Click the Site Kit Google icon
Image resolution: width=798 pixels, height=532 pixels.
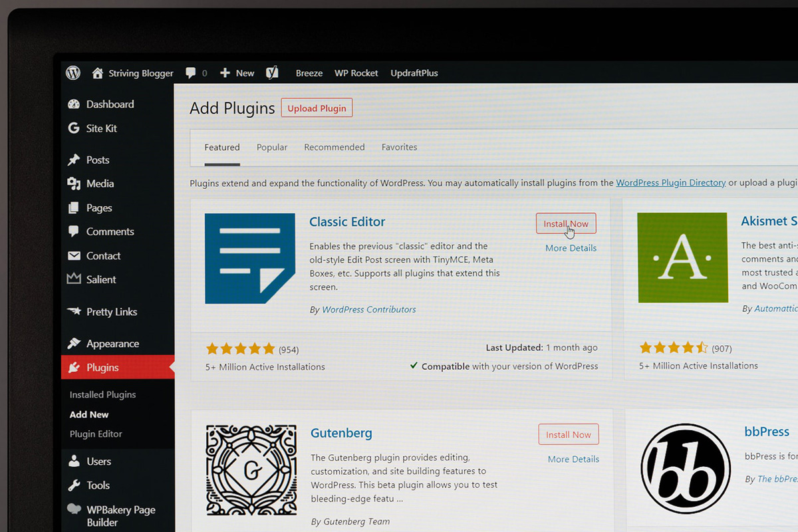[x=74, y=128]
